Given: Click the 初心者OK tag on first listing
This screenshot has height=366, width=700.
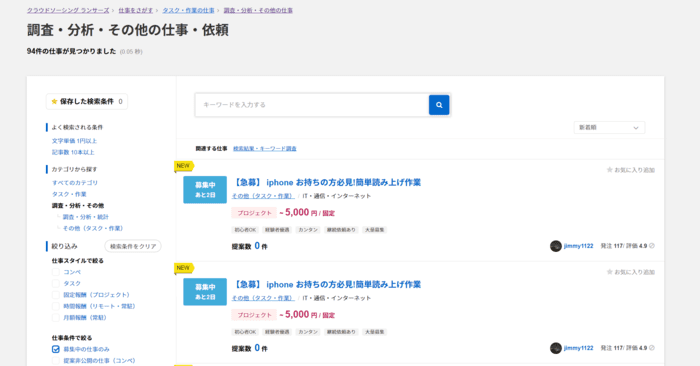Looking at the screenshot, I should point(245,230).
